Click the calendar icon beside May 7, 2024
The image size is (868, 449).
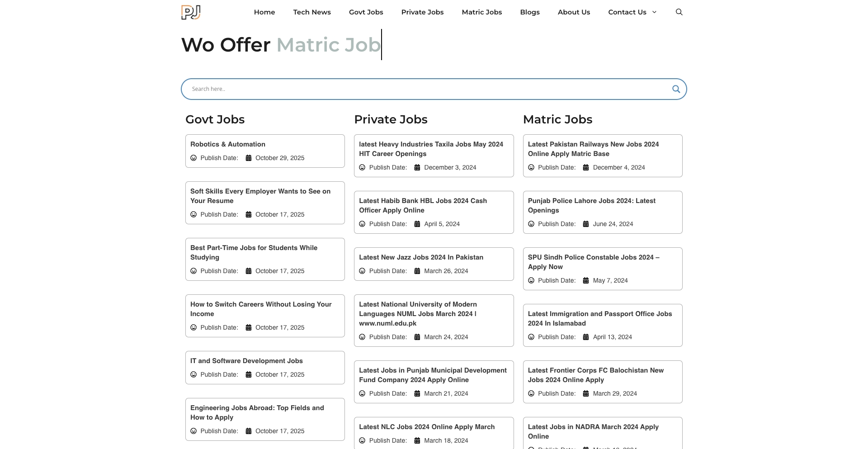tap(586, 280)
